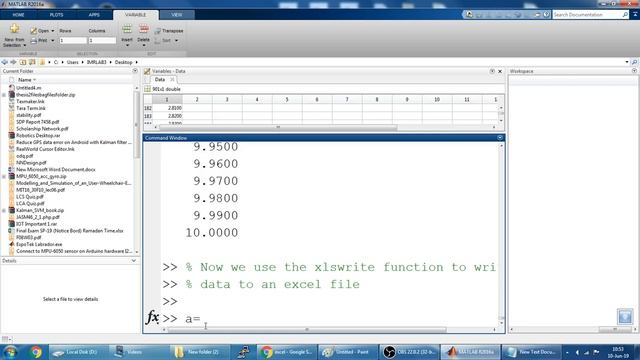Screen dimensions: 640x360
Task: Select Robotics Desktop.rar file
Action: 38,136
